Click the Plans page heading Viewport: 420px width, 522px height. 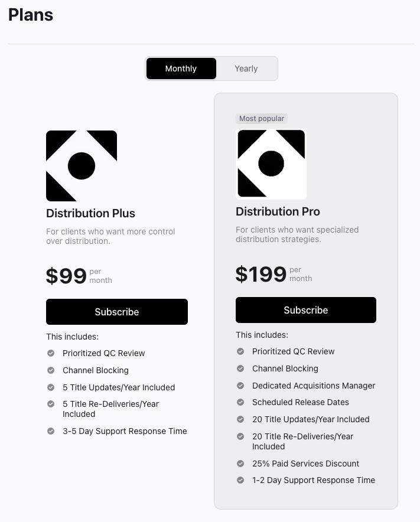pos(30,14)
